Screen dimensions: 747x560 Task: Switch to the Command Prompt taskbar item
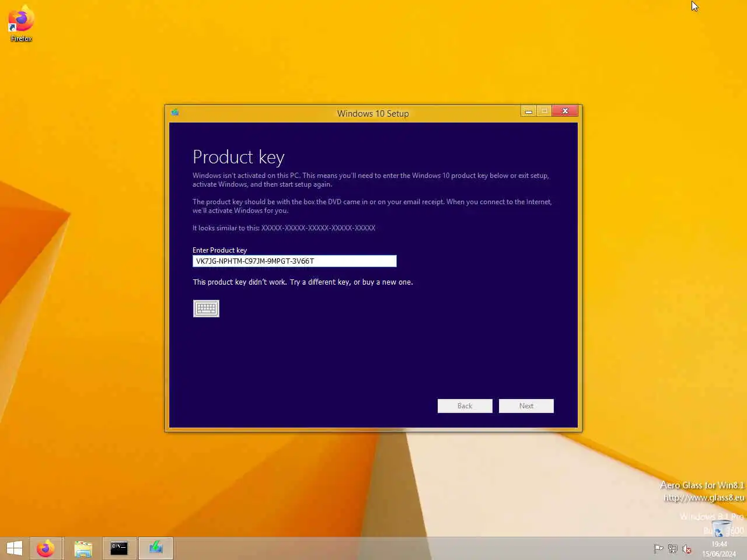pyautogui.click(x=120, y=548)
